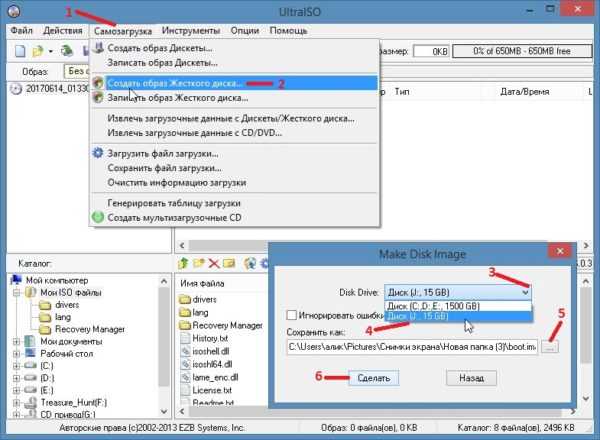Click the yellow rename label icon
Viewport: 600px width, 440px height.
[x=229, y=263]
